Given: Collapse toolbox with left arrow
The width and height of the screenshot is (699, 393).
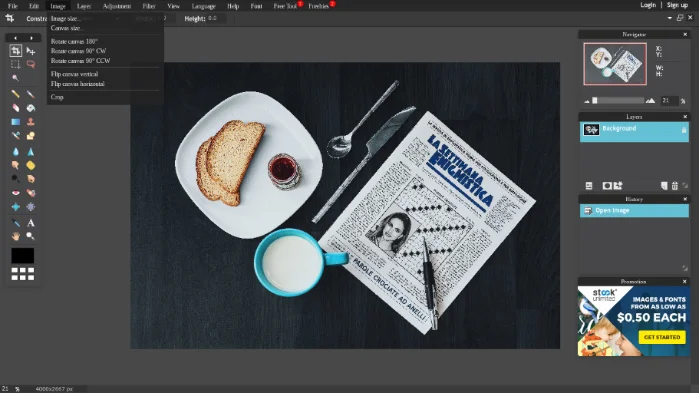Looking at the screenshot, I should tap(16, 38).
